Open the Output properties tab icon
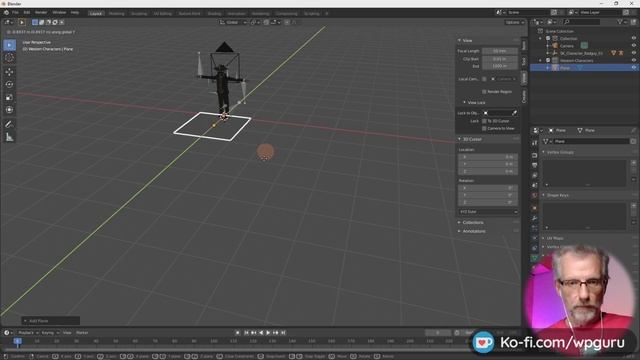This screenshot has width=640, height=360. pos(535,165)
